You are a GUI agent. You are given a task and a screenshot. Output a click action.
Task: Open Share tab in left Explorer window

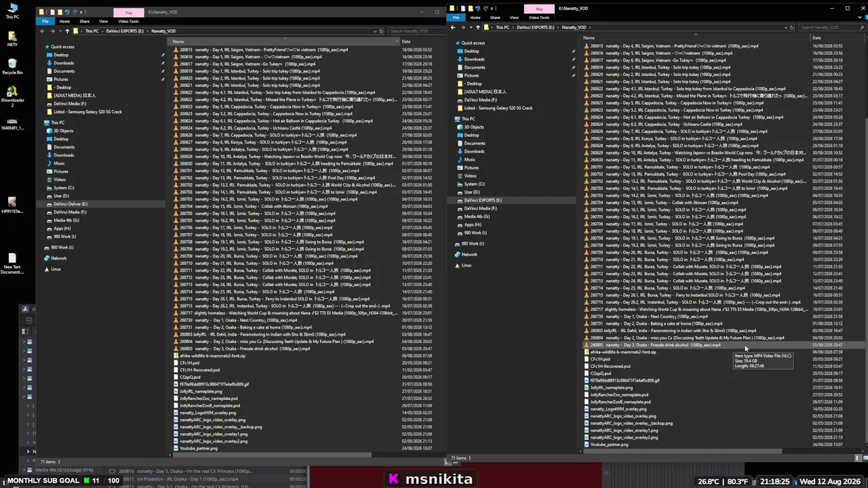(84, 21)
